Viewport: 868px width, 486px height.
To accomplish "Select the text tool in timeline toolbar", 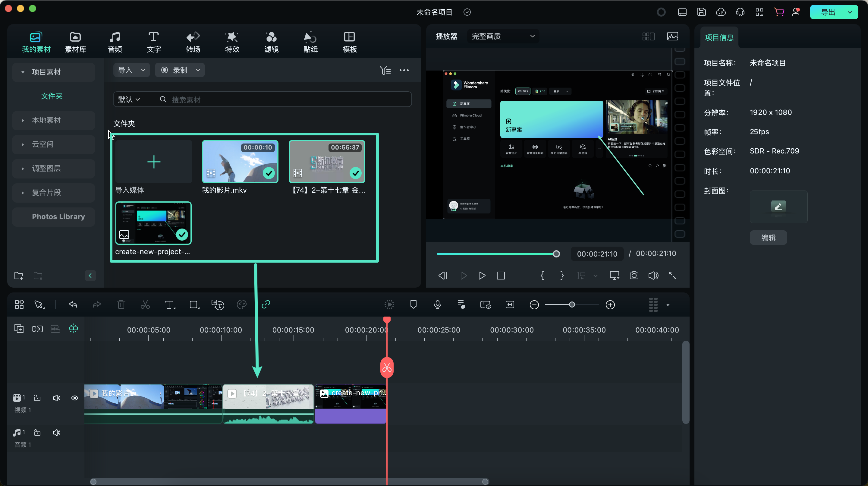I will [169, 305].
